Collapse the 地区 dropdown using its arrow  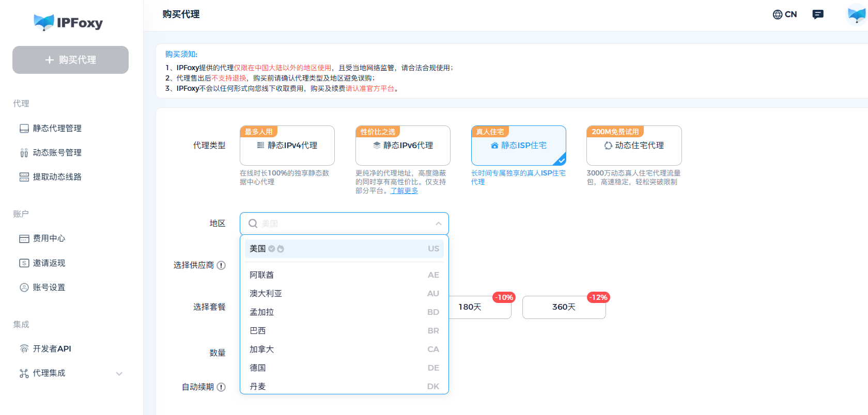[x=438, y=224]
